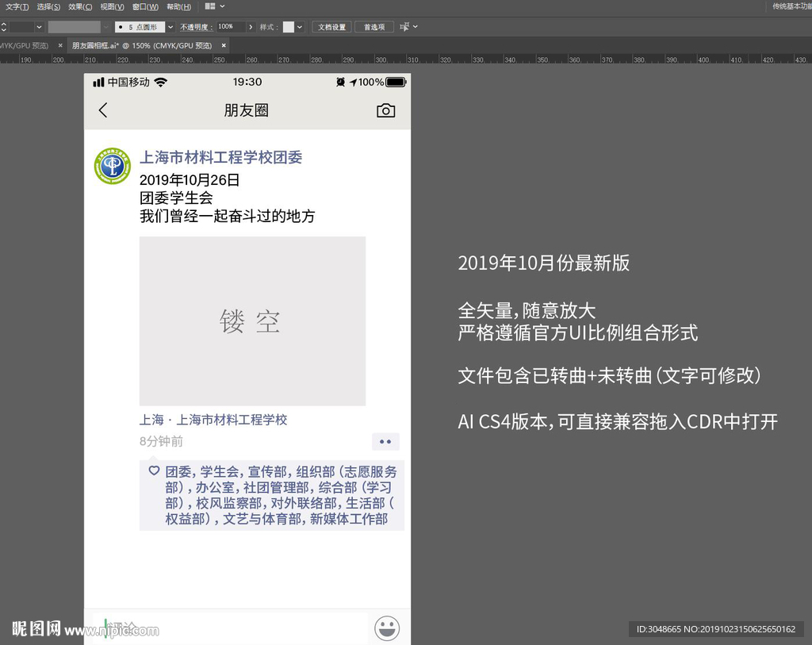The height and width of the screenshot is (645, 812).
Task: Click the Wi-Fi icon in the mockup status bar
Action: [160, 81]
